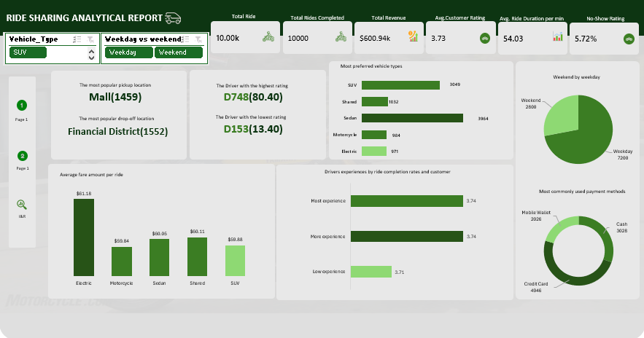This screenshot has height=338, width=644.
Task: Click the Average fare amount per ride title
Action: pos(91,175)
